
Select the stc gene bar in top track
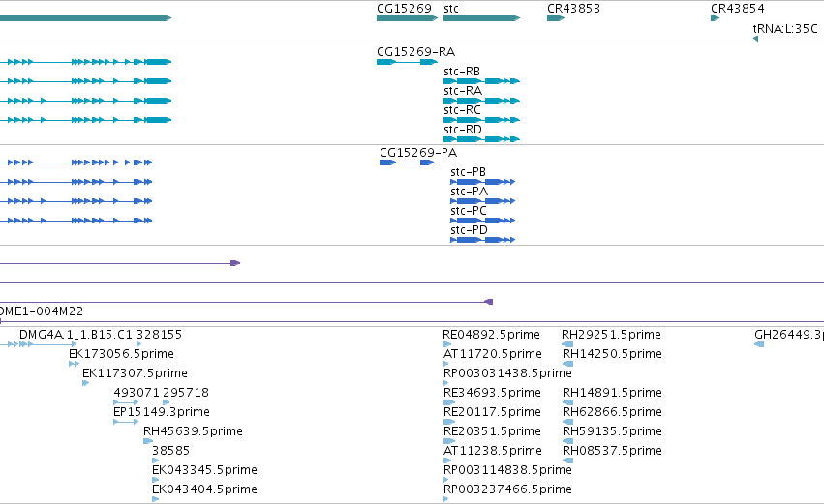coord(481,18)
